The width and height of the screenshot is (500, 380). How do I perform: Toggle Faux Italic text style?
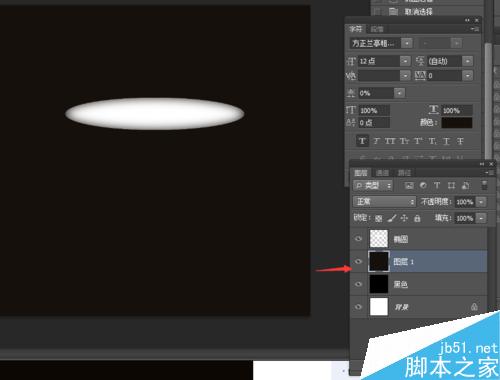click(x=376, y=141)
